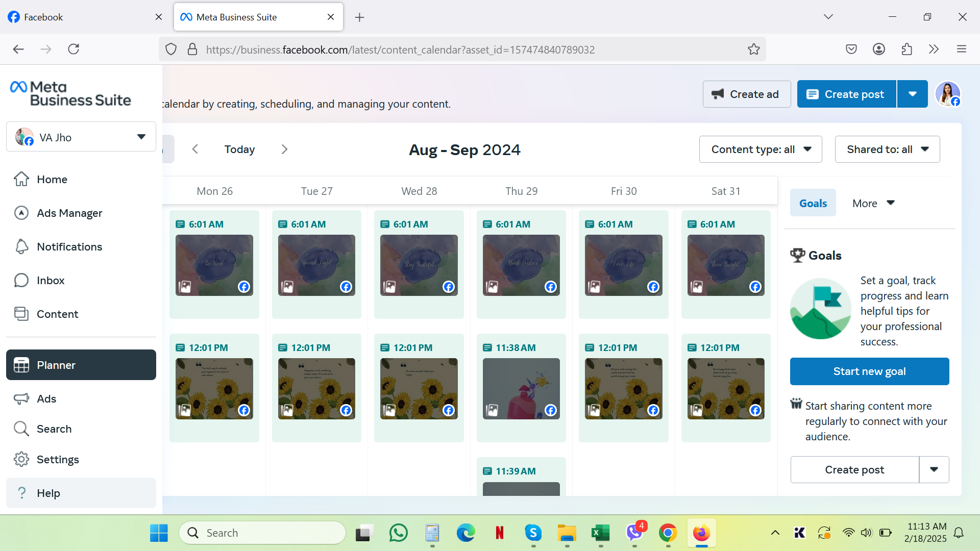Open the Ads Manager sidebar item
This screenshot has width=980, height=551.
69,213
